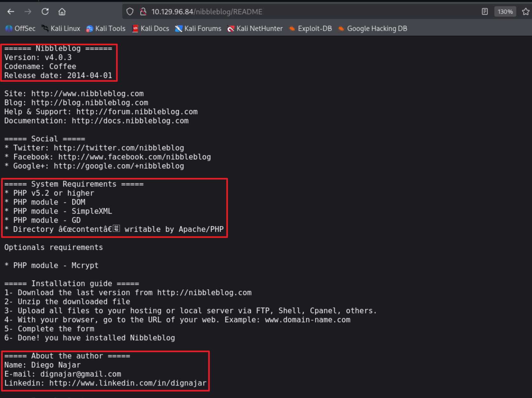Open the Google Hacking DB bookmark
Screen dimensions: 532x398
pyautogui.click(x=373, y=29)
